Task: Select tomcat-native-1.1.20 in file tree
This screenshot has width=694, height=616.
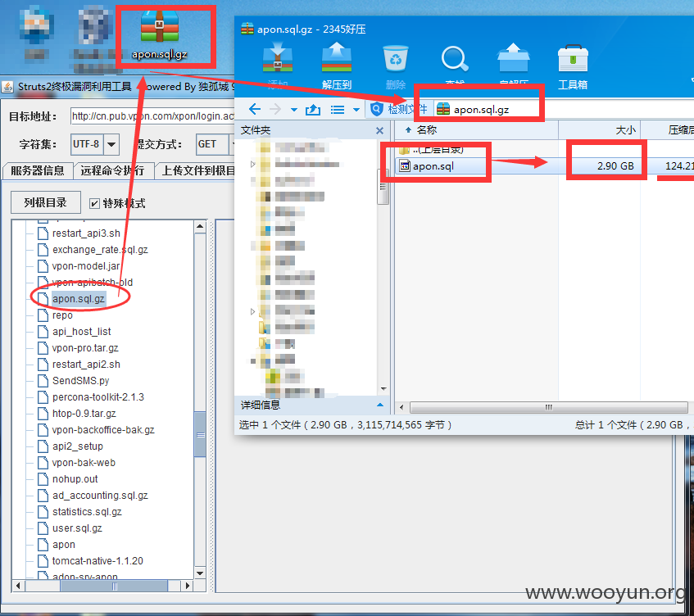Action: click(x=98, y=560)
